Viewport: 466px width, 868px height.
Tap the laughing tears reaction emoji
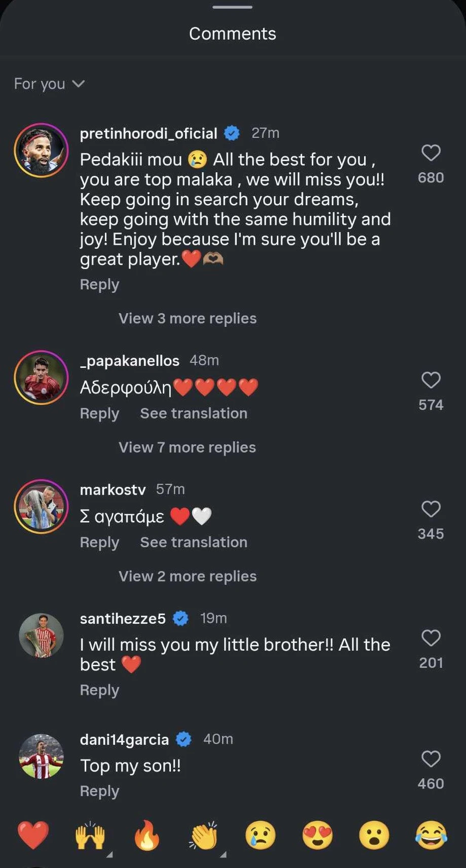coord(431,835)
